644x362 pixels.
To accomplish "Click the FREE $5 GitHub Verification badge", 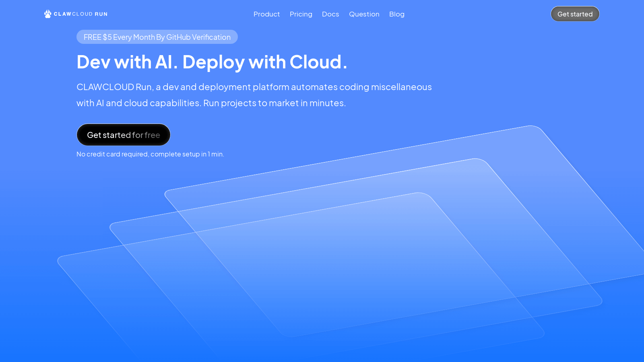I will tap(157, 37).
